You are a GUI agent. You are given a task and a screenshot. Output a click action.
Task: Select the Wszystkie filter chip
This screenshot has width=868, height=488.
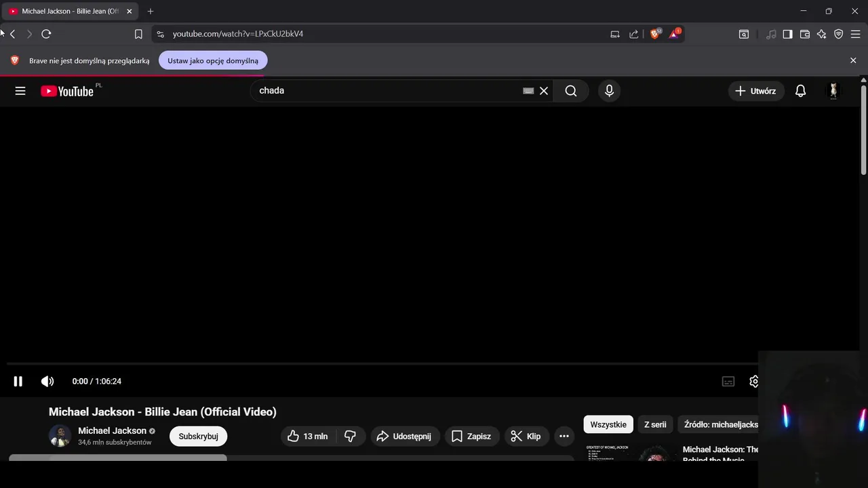[608, 424]
